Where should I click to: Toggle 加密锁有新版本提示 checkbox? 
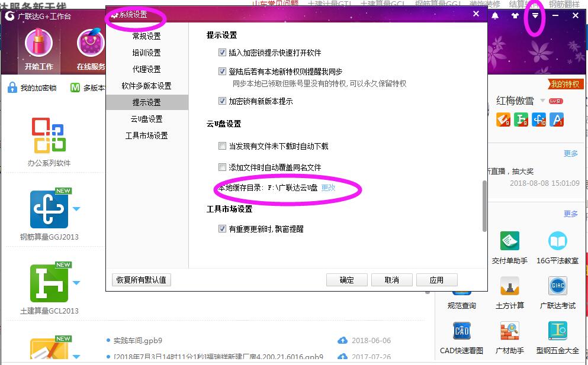tap(222, 101)
